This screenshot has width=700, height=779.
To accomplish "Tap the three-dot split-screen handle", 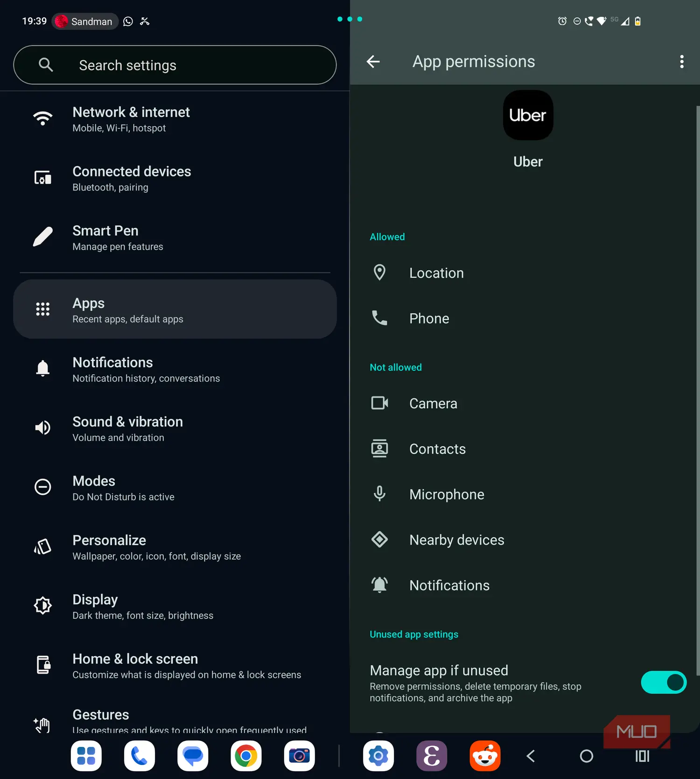I will pyautogui.click(x=350, y=19).
